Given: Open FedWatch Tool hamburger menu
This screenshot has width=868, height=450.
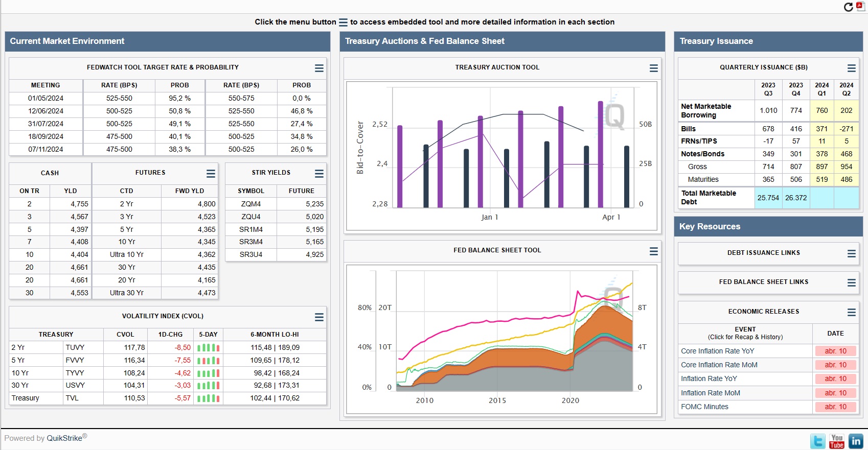Looking at the screenshot, I should (x=319, y=68).
